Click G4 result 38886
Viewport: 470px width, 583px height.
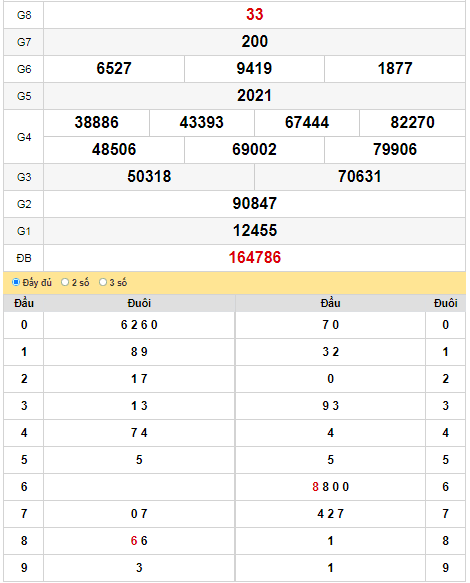pos(97,123)
